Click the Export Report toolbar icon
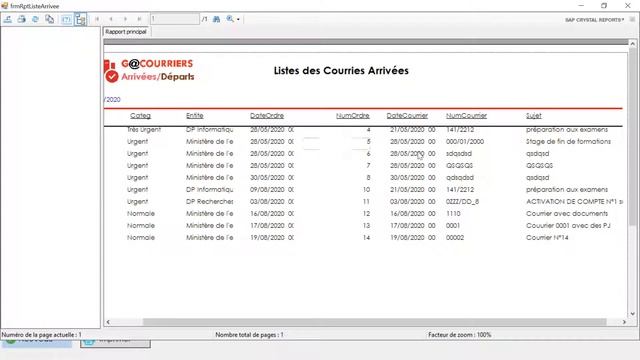The width and height of the screenshot is (640, 360). (8, 19)
